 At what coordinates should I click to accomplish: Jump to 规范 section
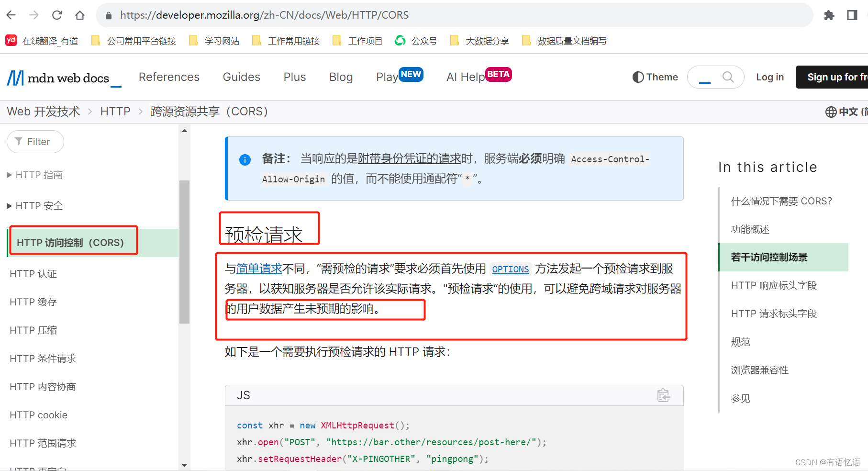click(741, 342)
